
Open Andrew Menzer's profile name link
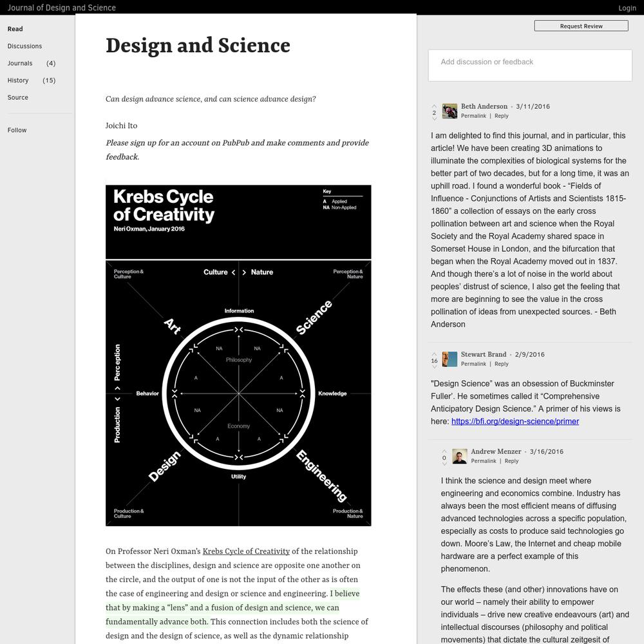pos(496,451)
